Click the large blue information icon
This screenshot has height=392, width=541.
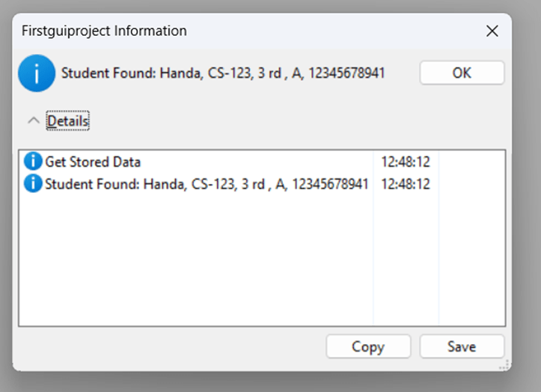37,73
